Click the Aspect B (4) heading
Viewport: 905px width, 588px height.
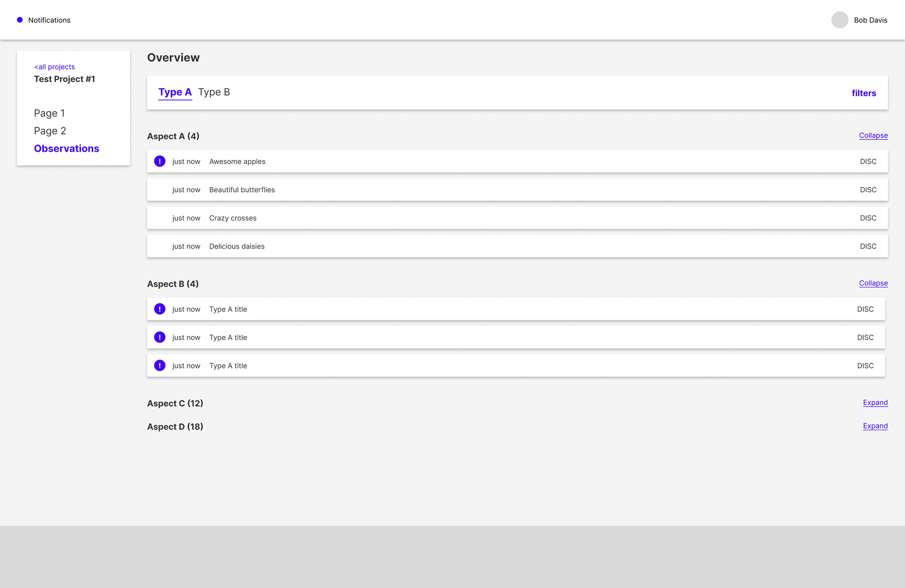click(x=173, y=284)
